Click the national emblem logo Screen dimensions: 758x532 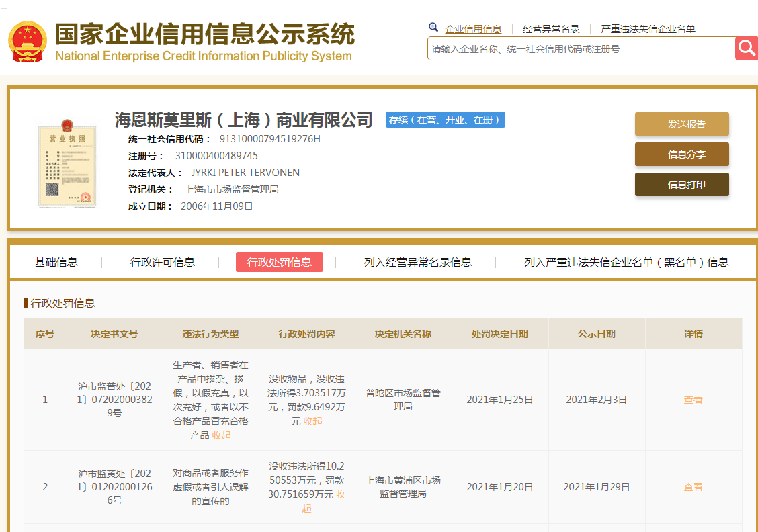point(28,42)
